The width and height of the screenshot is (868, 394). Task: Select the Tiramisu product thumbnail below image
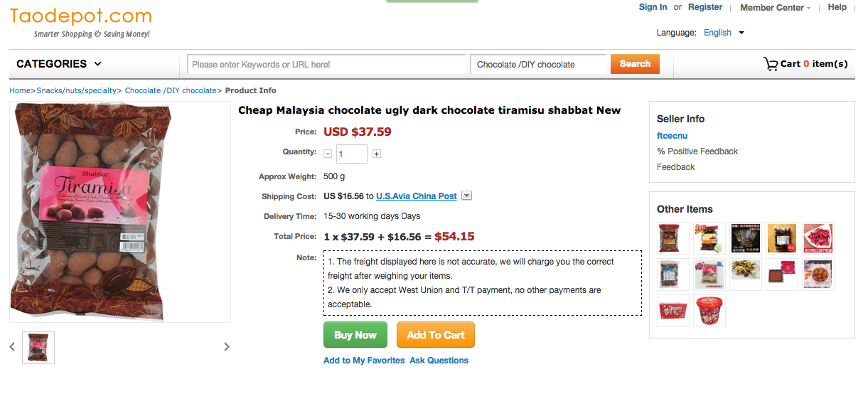[x=38, y=348]
